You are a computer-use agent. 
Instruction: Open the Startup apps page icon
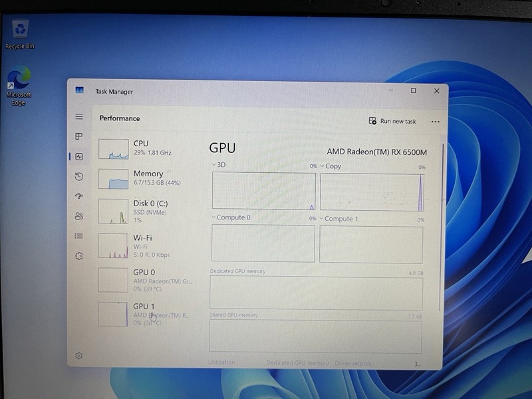pos(79,196)
